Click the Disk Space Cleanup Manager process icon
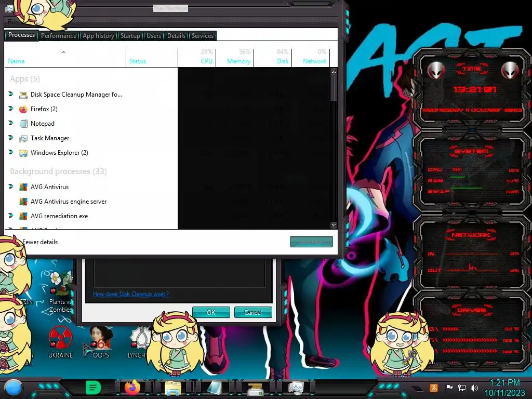 (23, 95)
